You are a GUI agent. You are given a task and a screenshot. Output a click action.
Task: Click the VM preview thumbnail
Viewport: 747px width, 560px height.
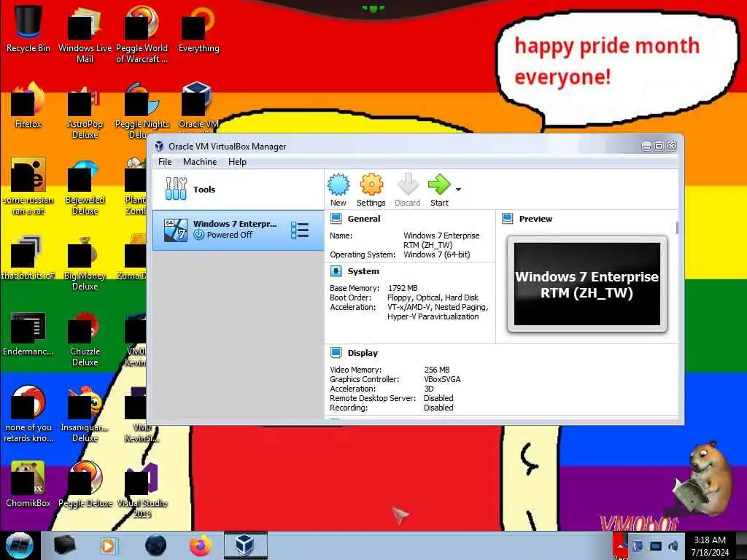(587, 284)
